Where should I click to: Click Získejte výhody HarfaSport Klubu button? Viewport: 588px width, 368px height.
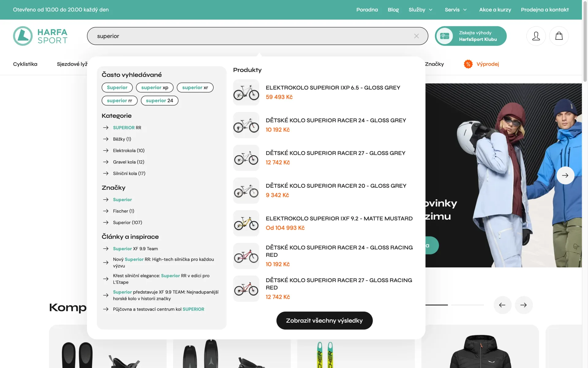tap(471, 36)
